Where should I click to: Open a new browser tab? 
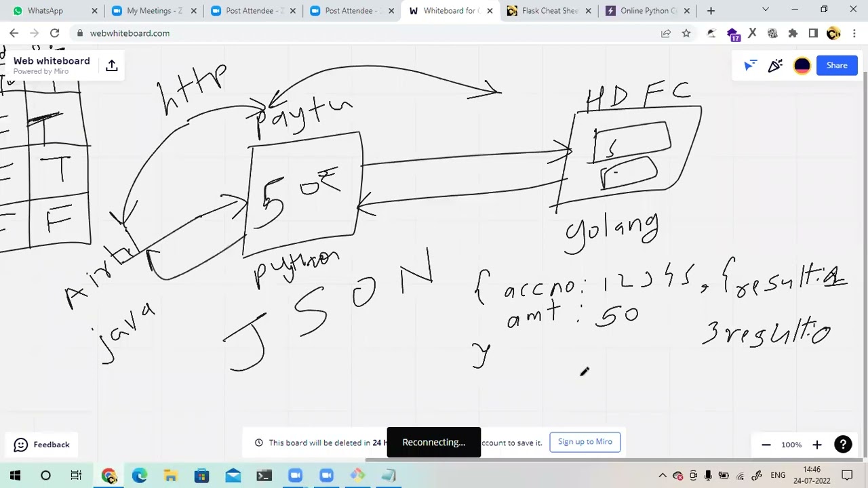pyautogui.click(x=711, y=11)
